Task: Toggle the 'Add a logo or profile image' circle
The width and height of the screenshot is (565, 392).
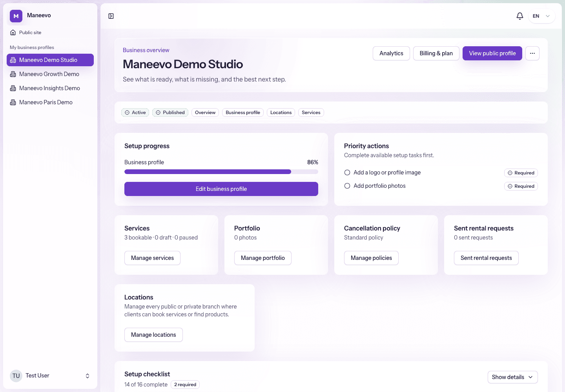Action: pyautogui.click(x=347, y=172)
